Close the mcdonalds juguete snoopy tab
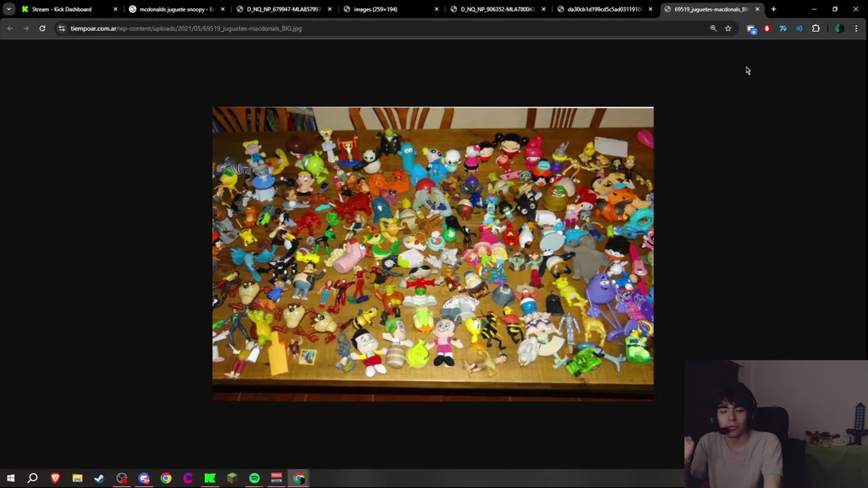The height and width of the screenshot is (488, 868). click(222, 9)
